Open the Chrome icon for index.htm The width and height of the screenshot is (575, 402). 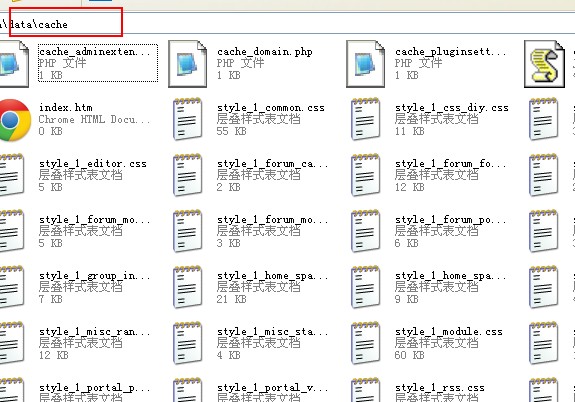pyautogui.click(x=14, y=120)
